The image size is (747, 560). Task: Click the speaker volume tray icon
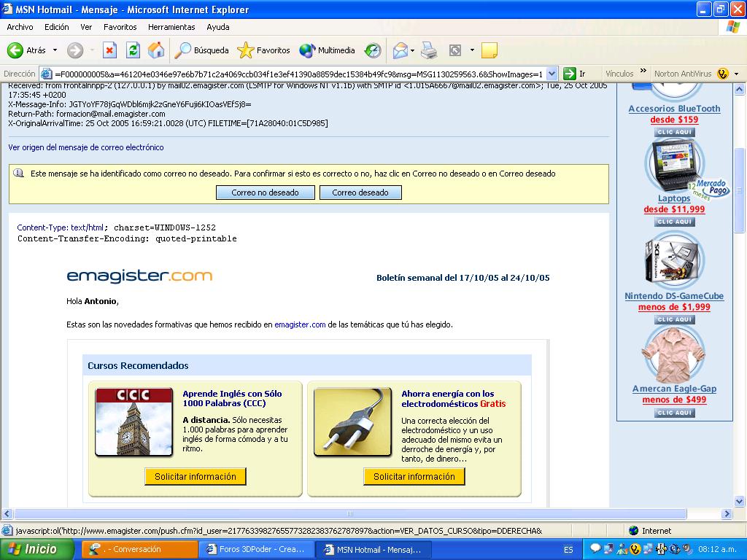point(687,549)
